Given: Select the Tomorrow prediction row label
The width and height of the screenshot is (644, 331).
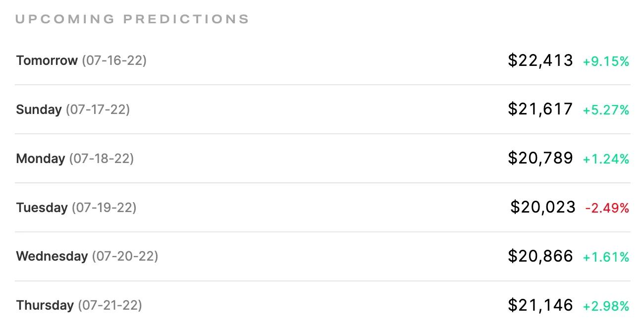Looking at the screenshot, I should pyautogui.click(x=81, y=60).
